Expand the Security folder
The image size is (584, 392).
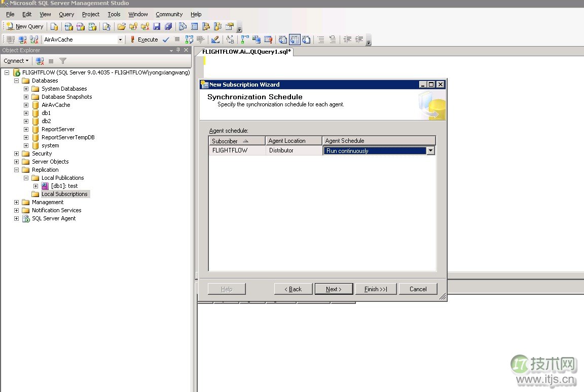pyautogui.click(x=16, y=153)
